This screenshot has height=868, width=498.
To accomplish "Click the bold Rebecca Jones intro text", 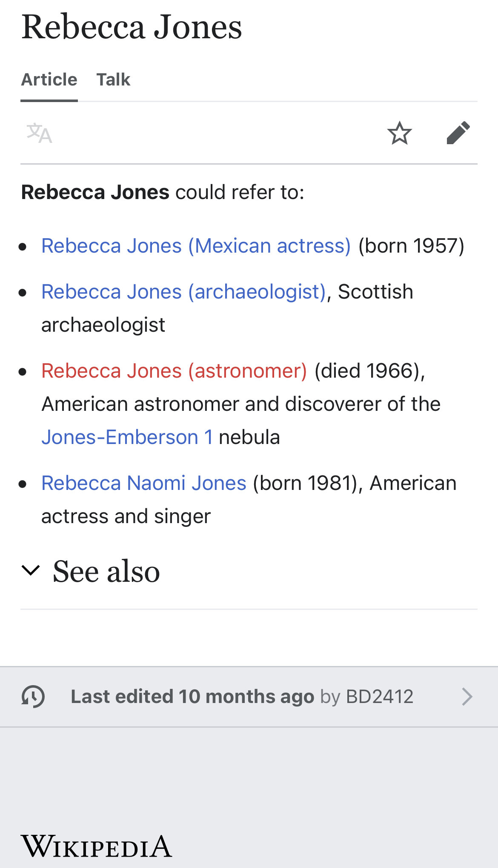I will [x=95, y=192].
